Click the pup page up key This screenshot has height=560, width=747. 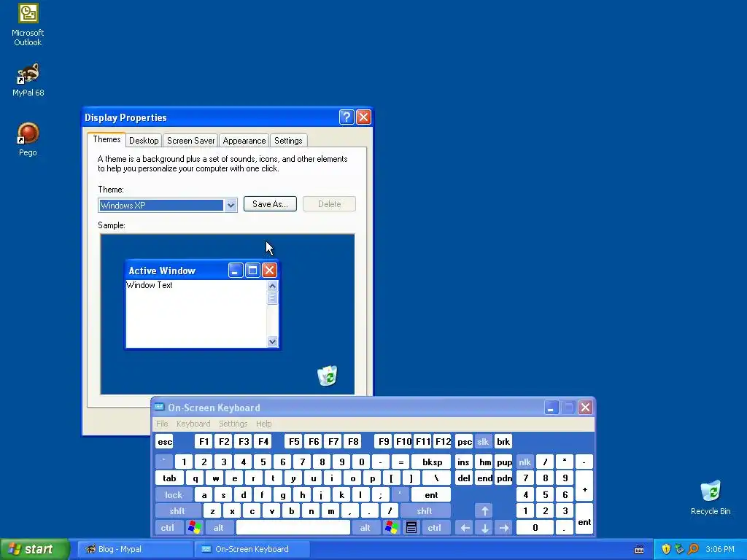tap(504, 462)
